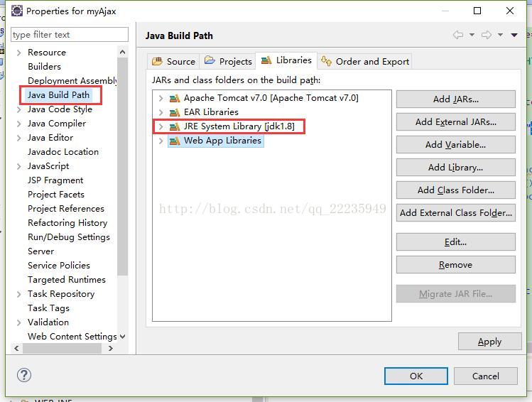Image resolution: width=532 pixels, height=402 pixels.
Task: Switch to the Libraries tab
Action: pos(286,60)
